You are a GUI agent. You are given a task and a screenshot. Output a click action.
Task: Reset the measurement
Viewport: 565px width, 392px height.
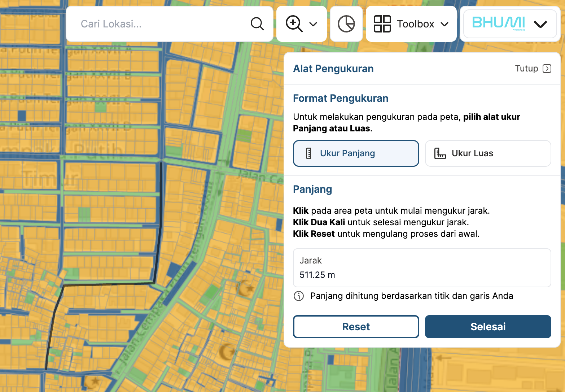tap(356, 327)
